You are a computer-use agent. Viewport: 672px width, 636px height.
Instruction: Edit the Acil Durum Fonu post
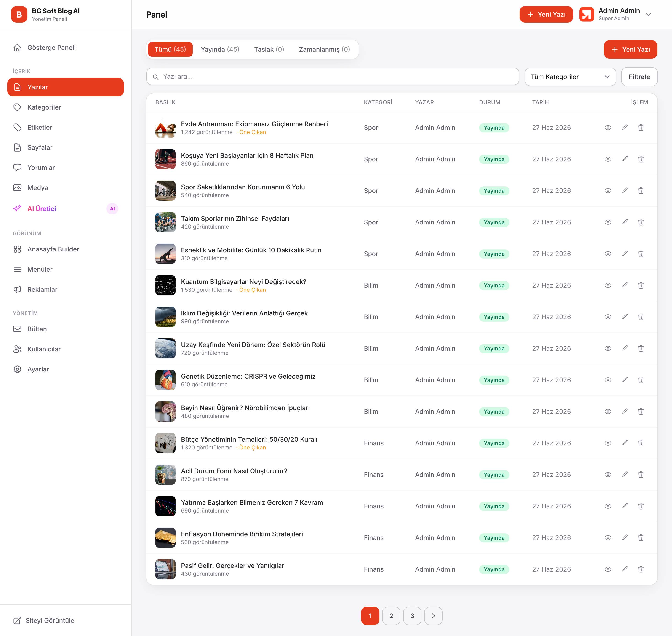click(625, 474)
